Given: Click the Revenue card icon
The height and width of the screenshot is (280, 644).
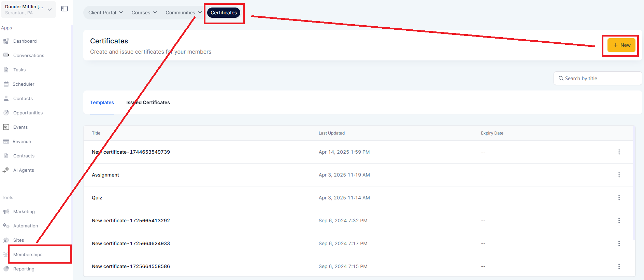Looking at the screenshot, I should 6,141.
